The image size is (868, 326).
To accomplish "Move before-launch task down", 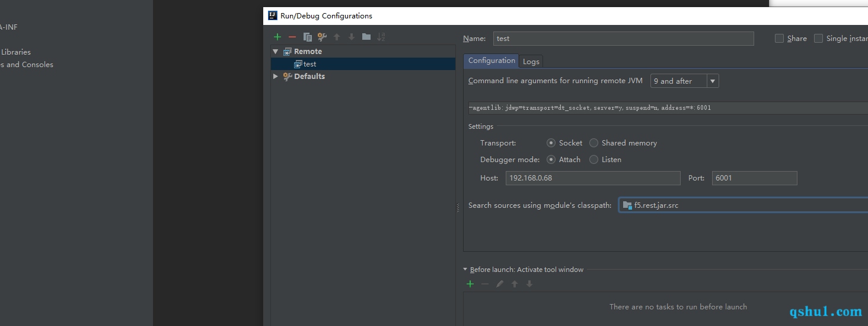I will [x=529, y=284].
